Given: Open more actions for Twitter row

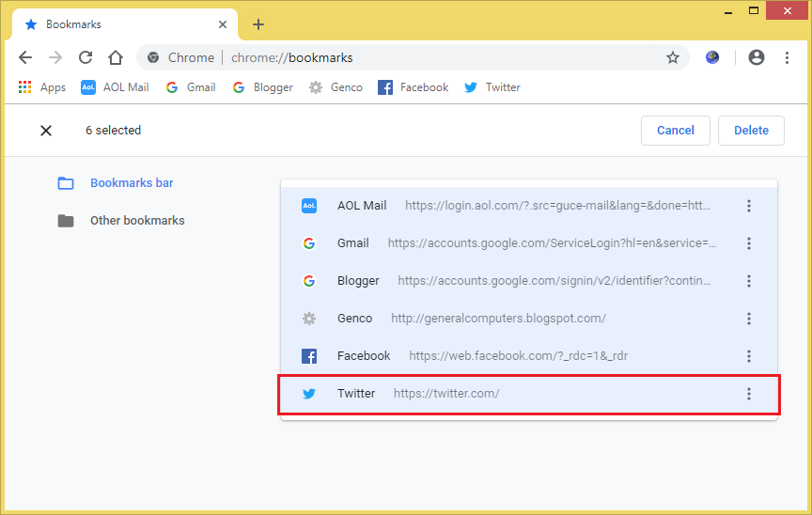Looking at the screenshot, I should point(748,394).
